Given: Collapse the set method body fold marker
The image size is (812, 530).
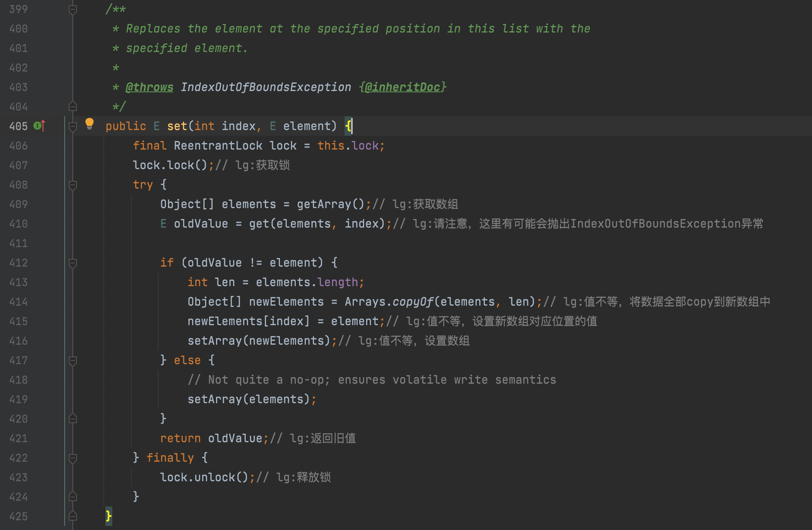Looking at the screenshot, I should [x=72, y=126].
